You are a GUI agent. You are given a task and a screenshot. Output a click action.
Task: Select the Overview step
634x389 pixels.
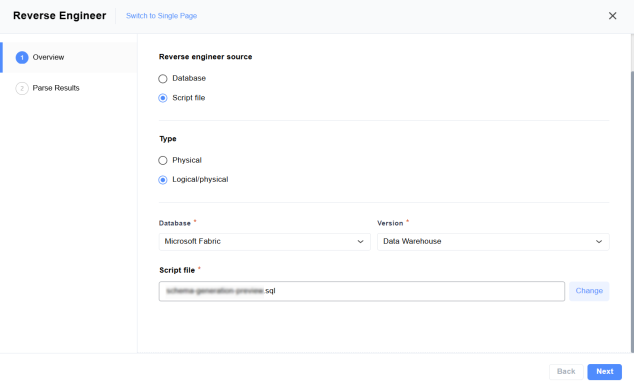click(x=70, y=57)
